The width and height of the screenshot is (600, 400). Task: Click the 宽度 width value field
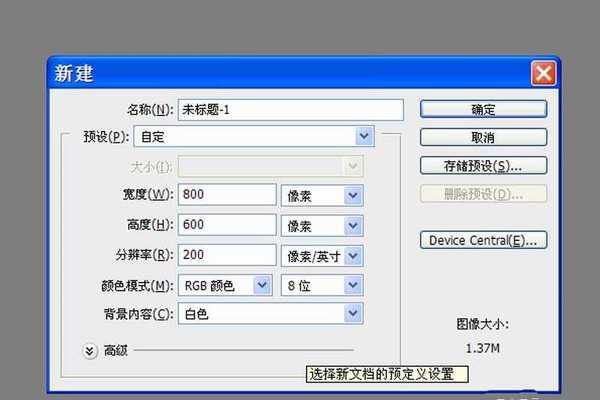tap(227, 194)
